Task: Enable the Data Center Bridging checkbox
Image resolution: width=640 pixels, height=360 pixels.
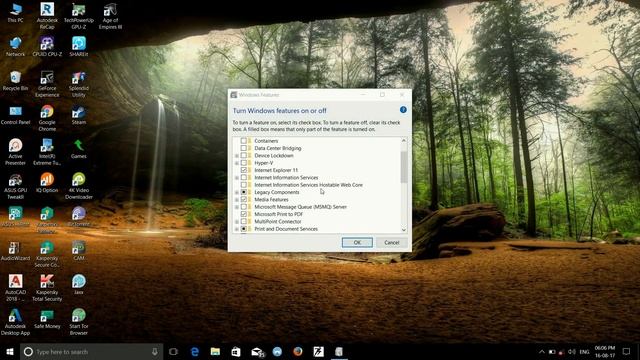Action: click(x=244, y=148)
